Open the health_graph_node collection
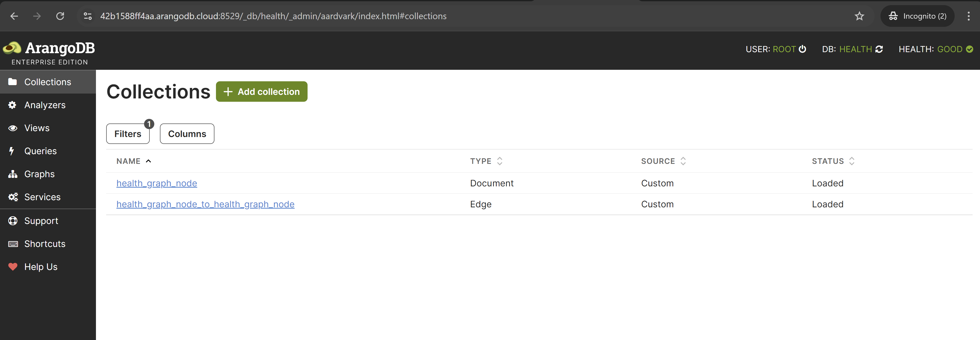The width and height of the screenshot is (980, 340). [156, 183]
